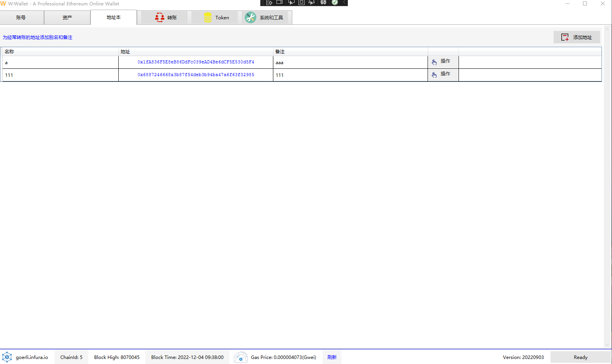Click the add-address plus icon
The width and height of the screenshot is (612, 364).
tap(565, 37)
